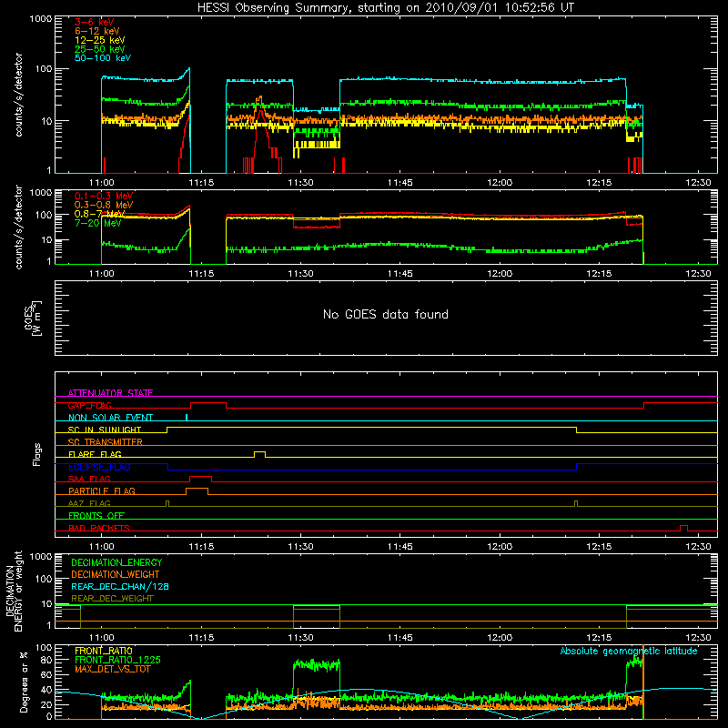Click the BAD_PACKETS flag label

(x=99, y=528)
